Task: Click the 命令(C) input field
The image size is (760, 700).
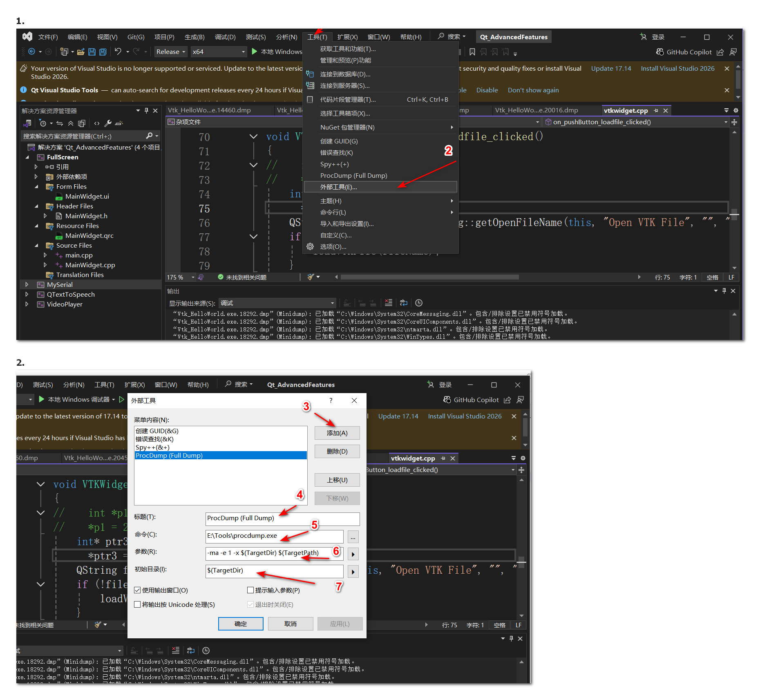Action: click(x=274, y=536)
